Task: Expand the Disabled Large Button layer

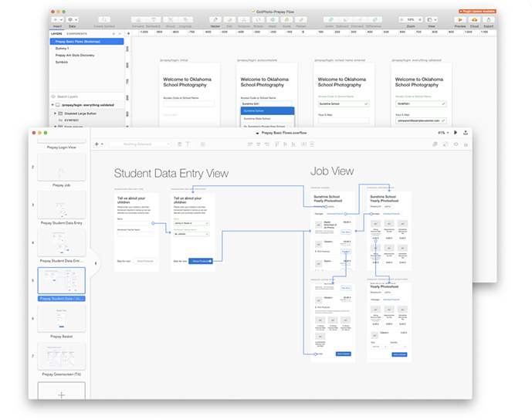Action: click(x=55, y=113)
